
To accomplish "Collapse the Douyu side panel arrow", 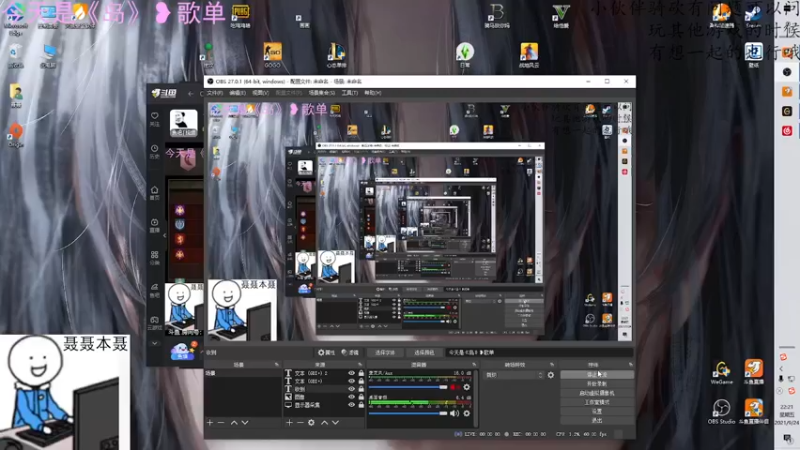I will 164,235.
